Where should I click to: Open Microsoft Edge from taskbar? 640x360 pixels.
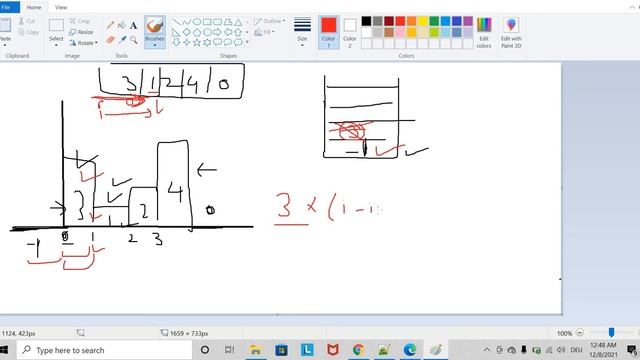click(410, 350)
